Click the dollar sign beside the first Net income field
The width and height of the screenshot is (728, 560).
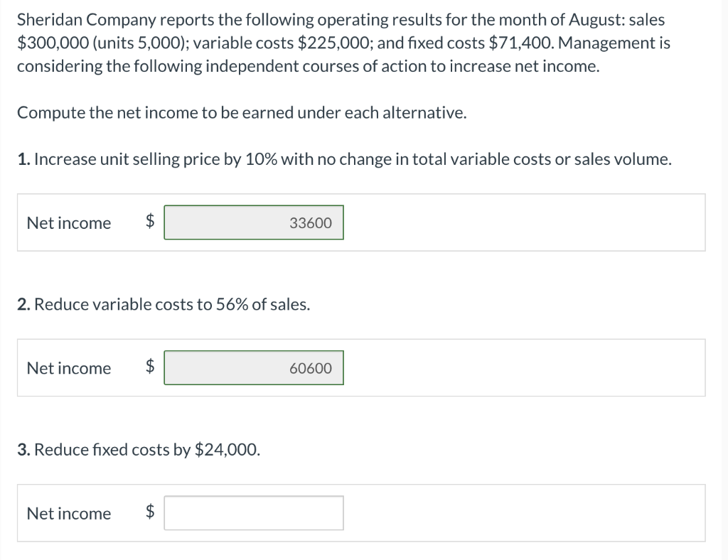[x=148, y=222]
